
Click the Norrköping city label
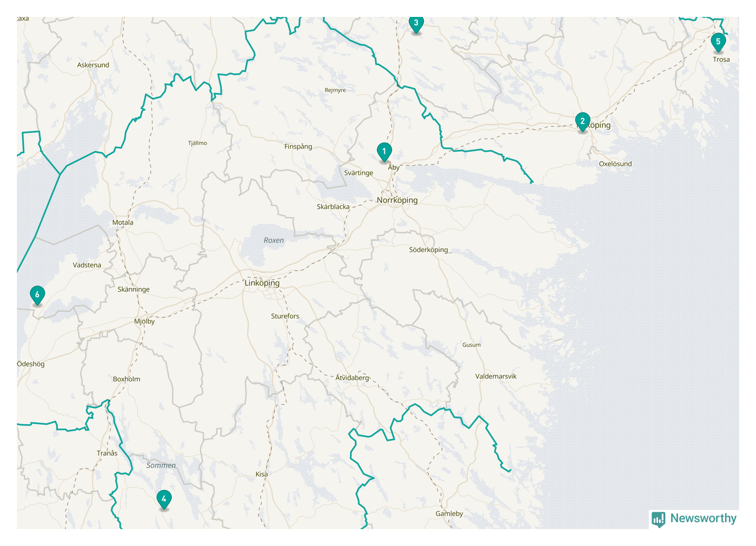[x=397, y=200]
